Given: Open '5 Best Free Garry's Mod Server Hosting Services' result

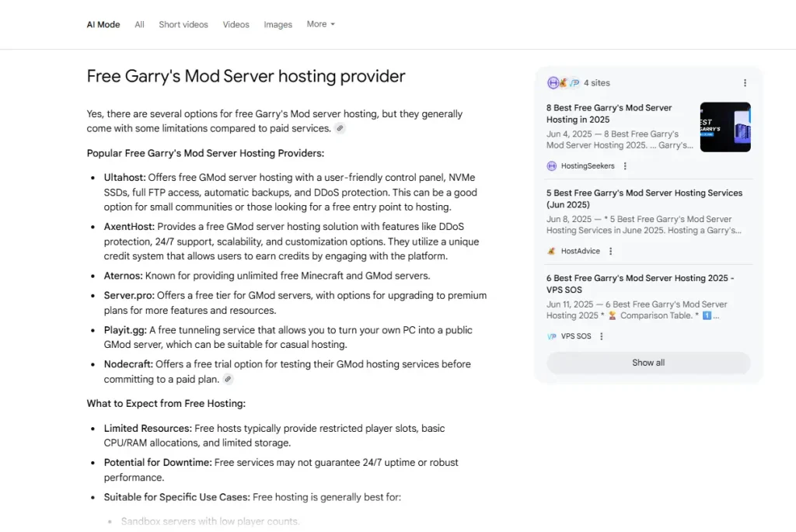Looking at the screenshot, I should (x=644, y=199).
